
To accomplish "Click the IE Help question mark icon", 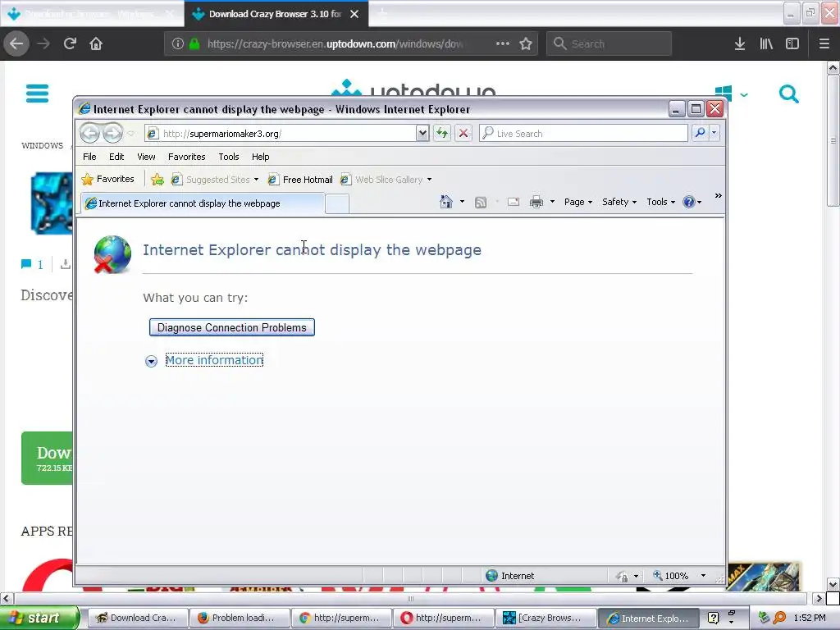I will (x=688, y=202).
